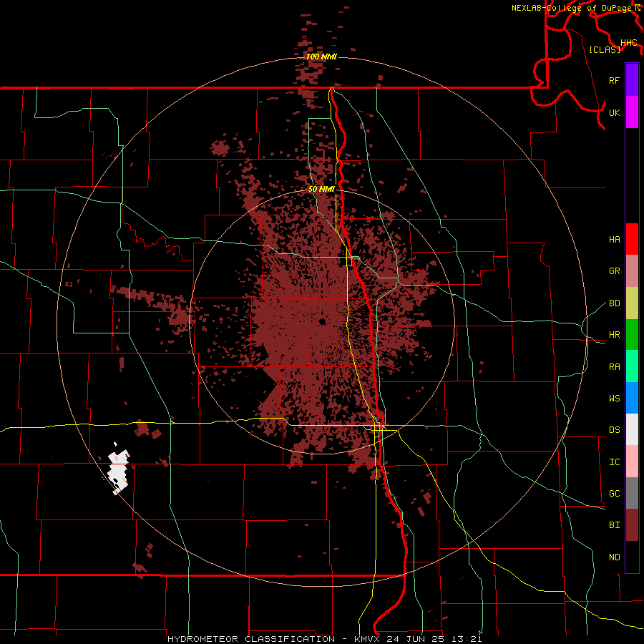Click the black ND legend swatch
The image size is (644, 644).
(x=632, y=557)
